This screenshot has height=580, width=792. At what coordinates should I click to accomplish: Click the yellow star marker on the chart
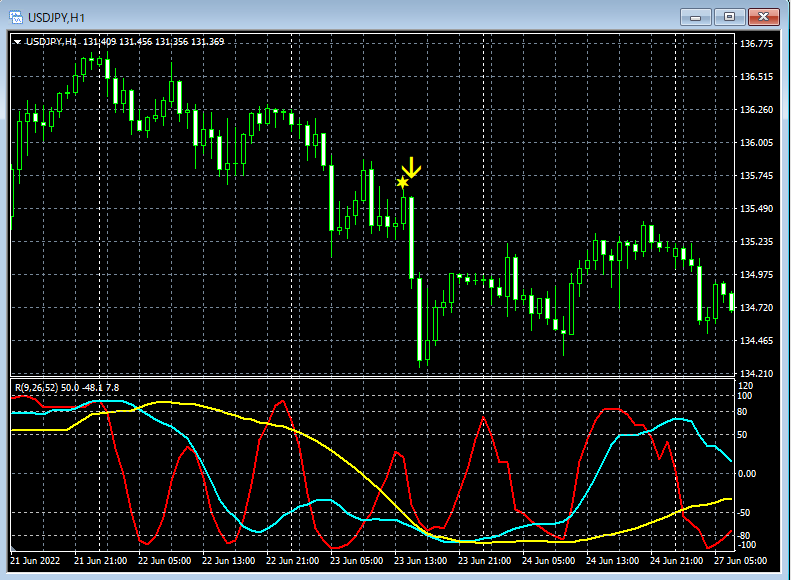click(x=402, y=182)
